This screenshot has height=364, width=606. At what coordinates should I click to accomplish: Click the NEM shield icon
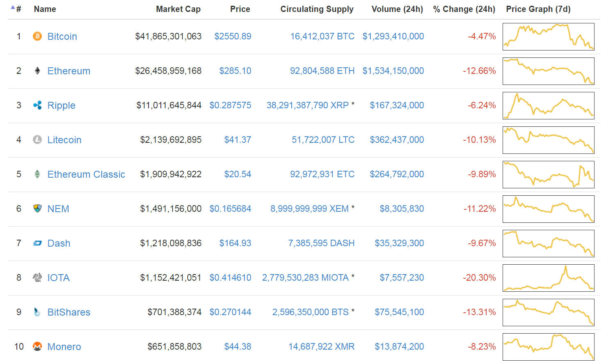(x=37, y=208)
